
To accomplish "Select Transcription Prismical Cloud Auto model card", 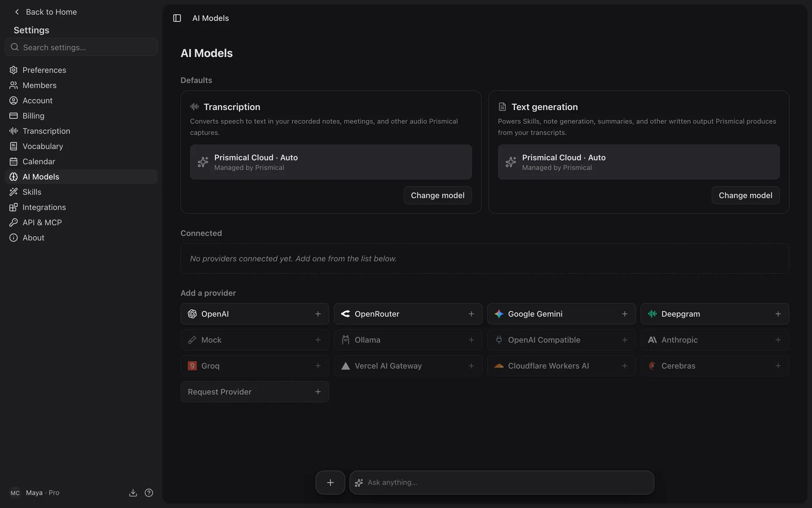I will point(331,162).
